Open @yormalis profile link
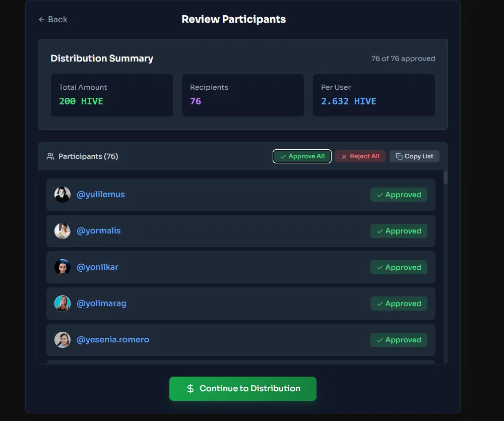The height and width of the screenshot is (421, 504). tap(99, 231)
